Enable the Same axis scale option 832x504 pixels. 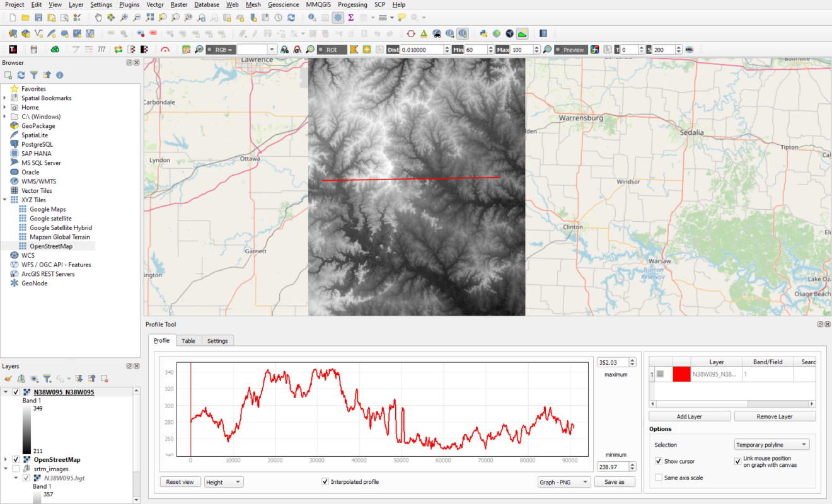(x=659, y=478)
